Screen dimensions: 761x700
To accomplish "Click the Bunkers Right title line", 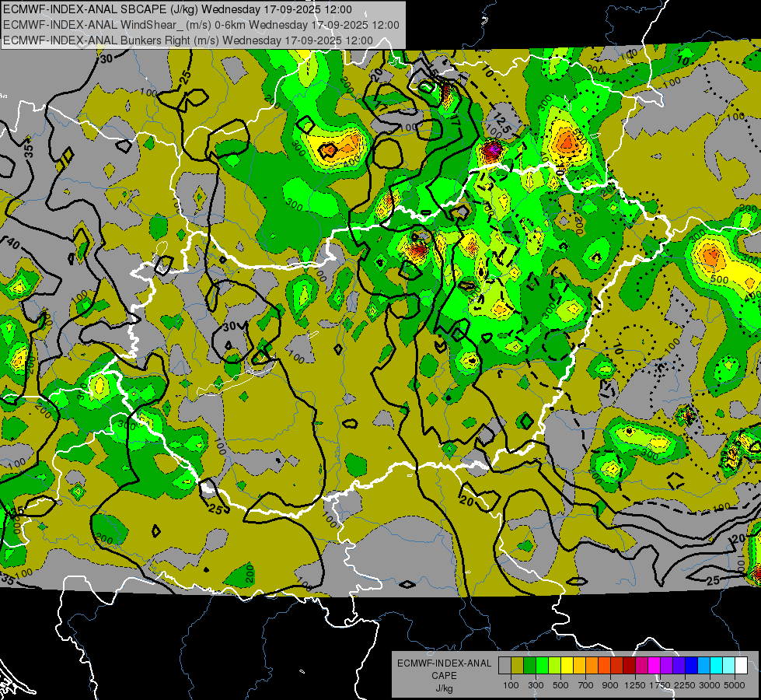I will [188, 40].
